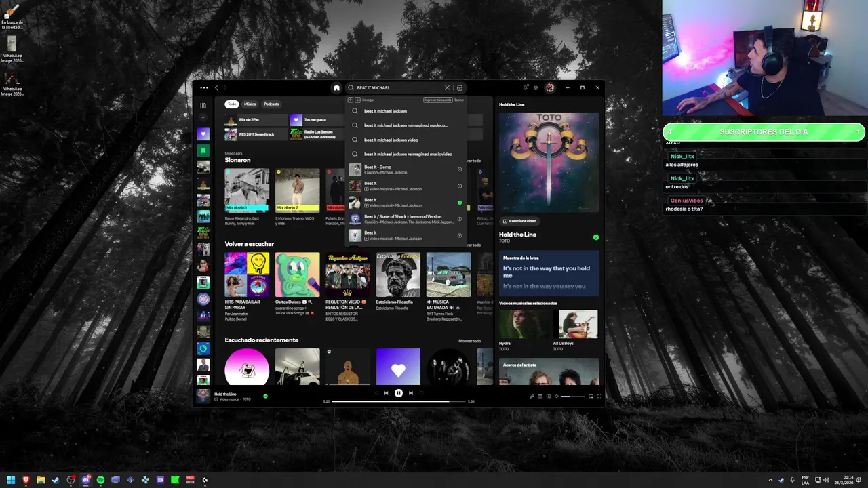Open the play queue icon
The height and width of the screenshot is (488, 868).
tap(540, 396)
